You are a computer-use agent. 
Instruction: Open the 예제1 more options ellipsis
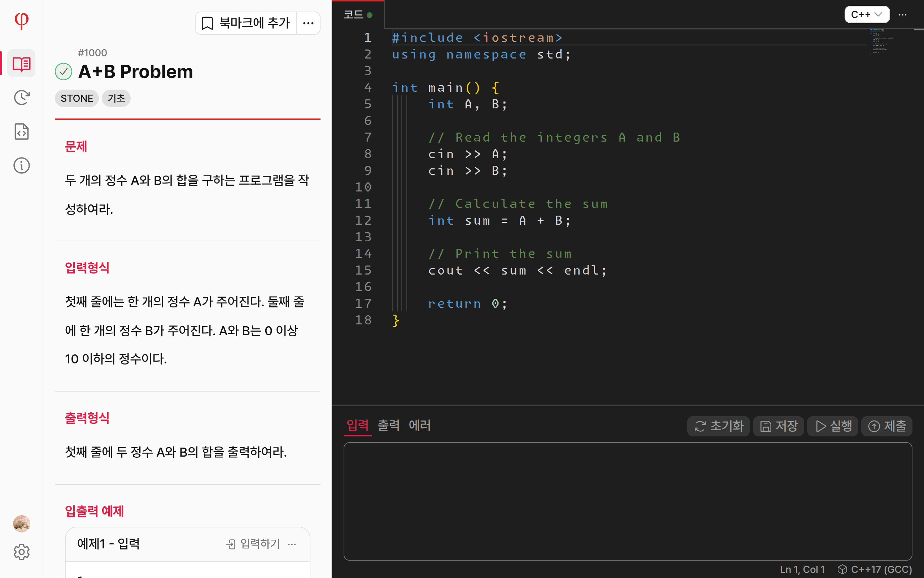click(292, 544)
